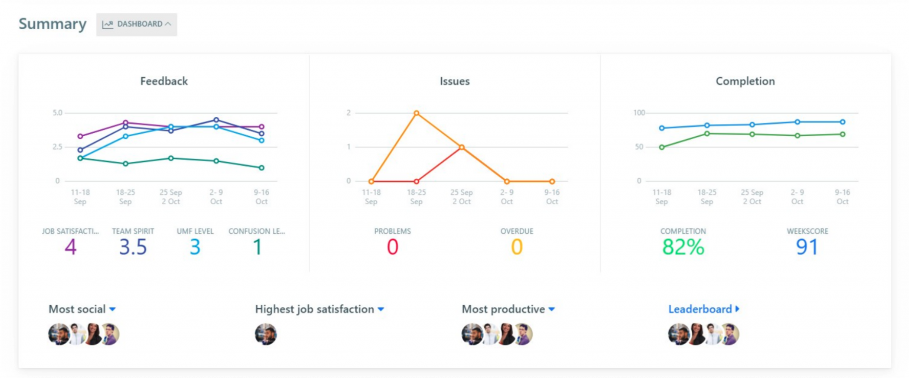
Task: Select the Completion 82% figure
Action: (683, 248)
